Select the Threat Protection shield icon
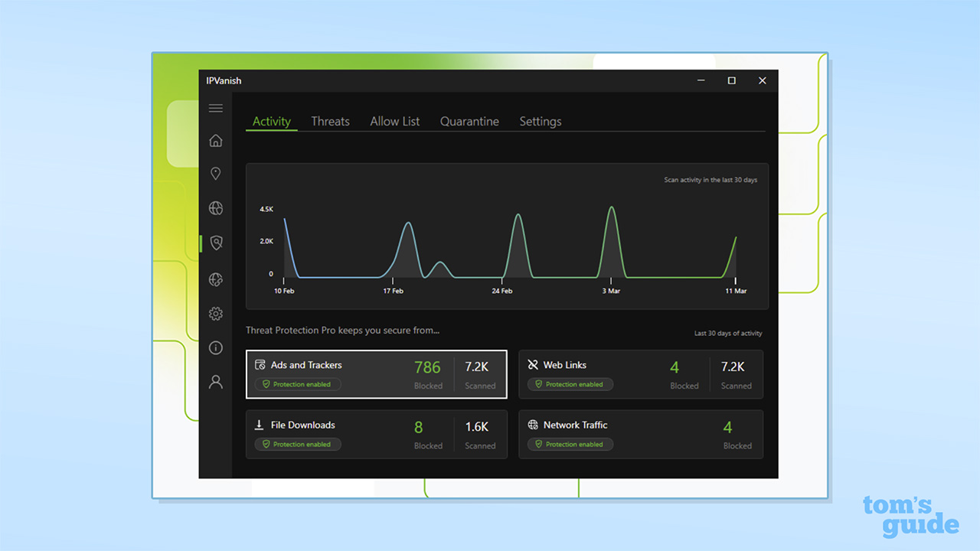Image resolution: width=980 pixels, height=551 pixels. click(x=215, y=242)
